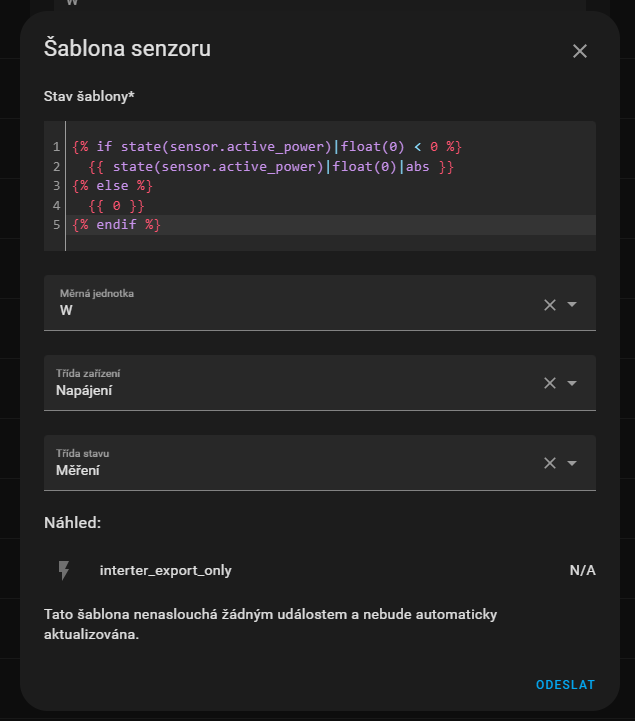635x721 pixels.
Task: Click the zero output on code line 4
Action: 116,206
